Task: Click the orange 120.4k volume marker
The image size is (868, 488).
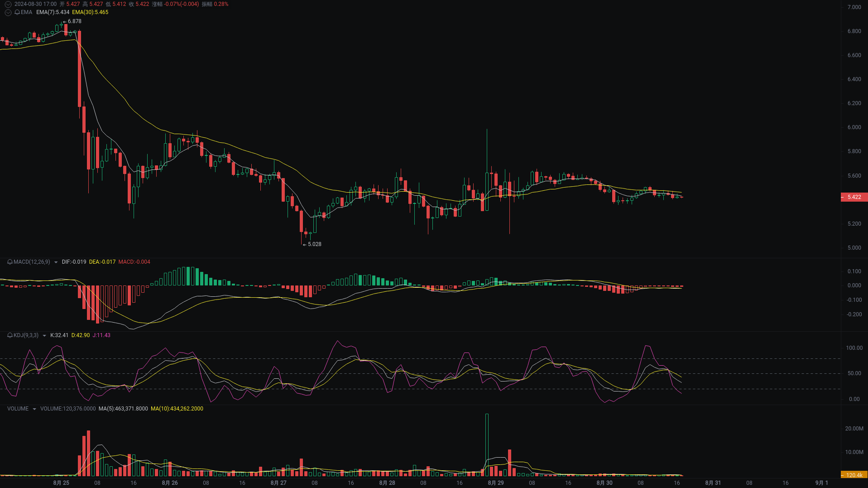Action: (854, 475)
